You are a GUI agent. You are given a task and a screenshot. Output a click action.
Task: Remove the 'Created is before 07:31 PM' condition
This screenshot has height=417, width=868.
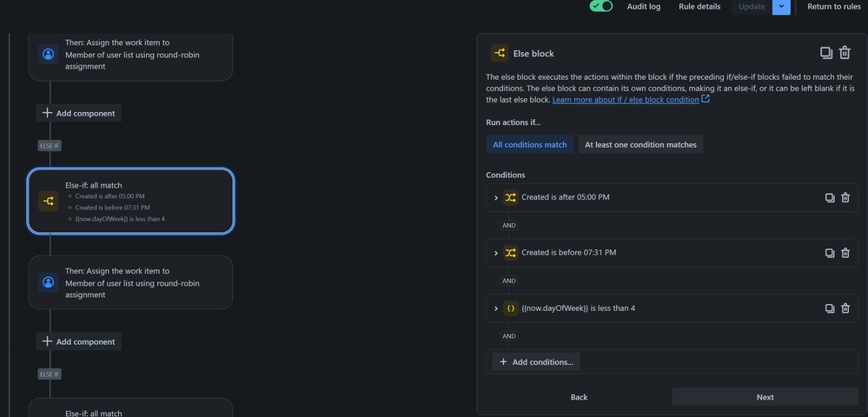pyautogui.click(x=845, y=253)
